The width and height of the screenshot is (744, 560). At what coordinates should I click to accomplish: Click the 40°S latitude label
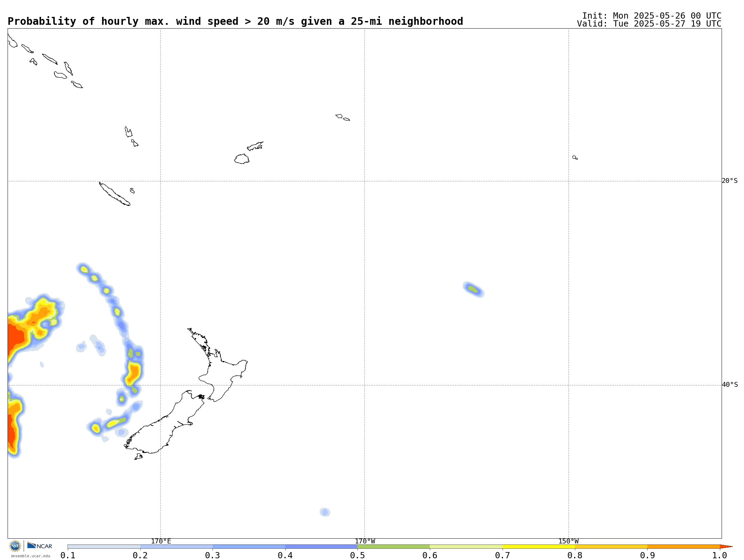(x=730, y=385)
